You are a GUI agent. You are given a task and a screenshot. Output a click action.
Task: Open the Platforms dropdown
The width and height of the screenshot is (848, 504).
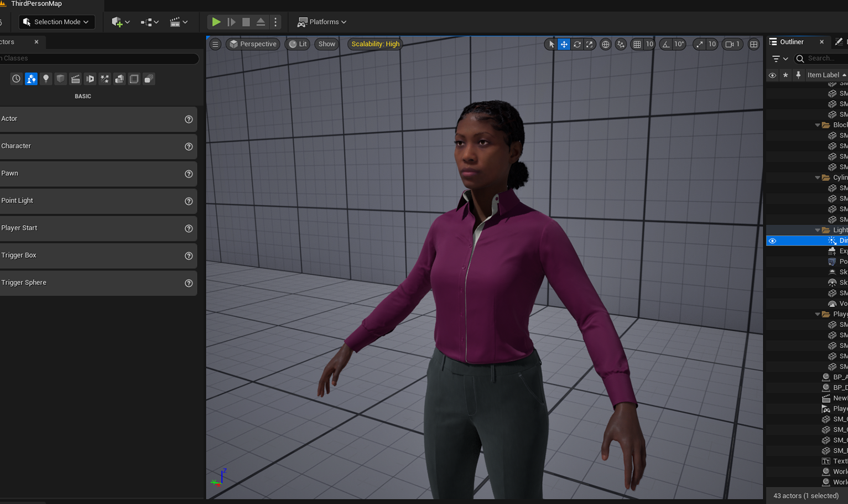point(322,22)
